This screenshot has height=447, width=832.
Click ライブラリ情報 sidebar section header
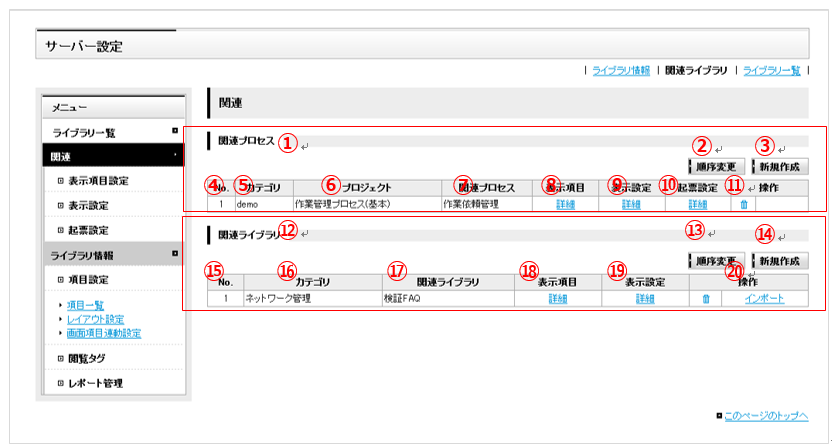tap(82, 256)
